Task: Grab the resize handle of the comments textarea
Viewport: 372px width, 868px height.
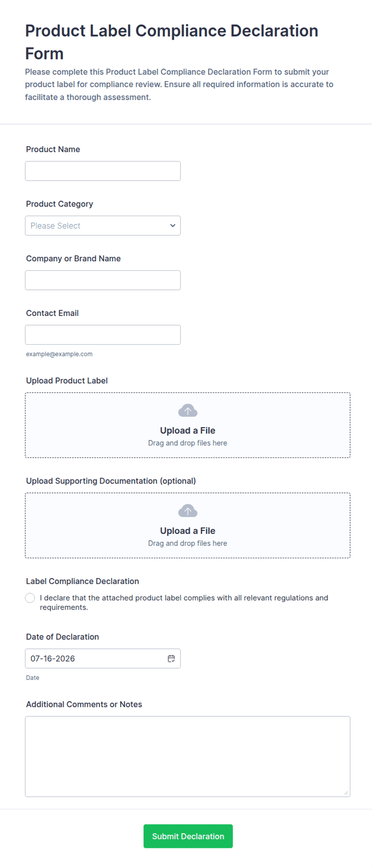Action: click(346, 793)
